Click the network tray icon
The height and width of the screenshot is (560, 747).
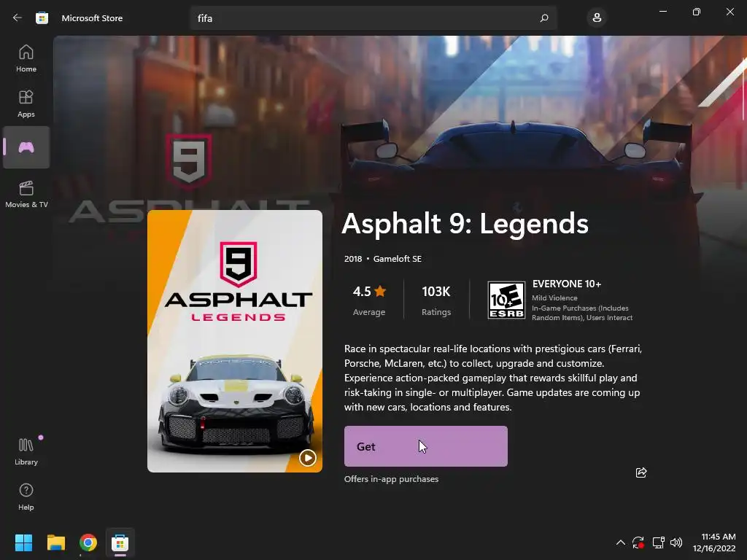click(x=659, y=542)
